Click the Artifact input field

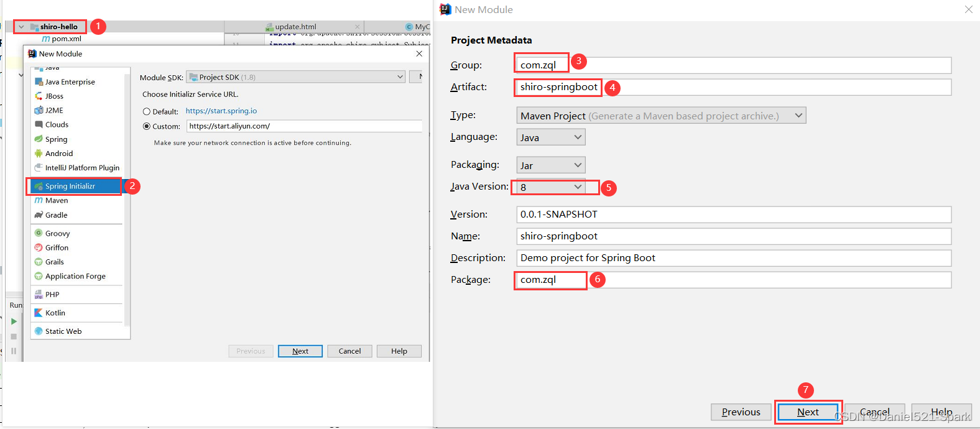point(734,87)
